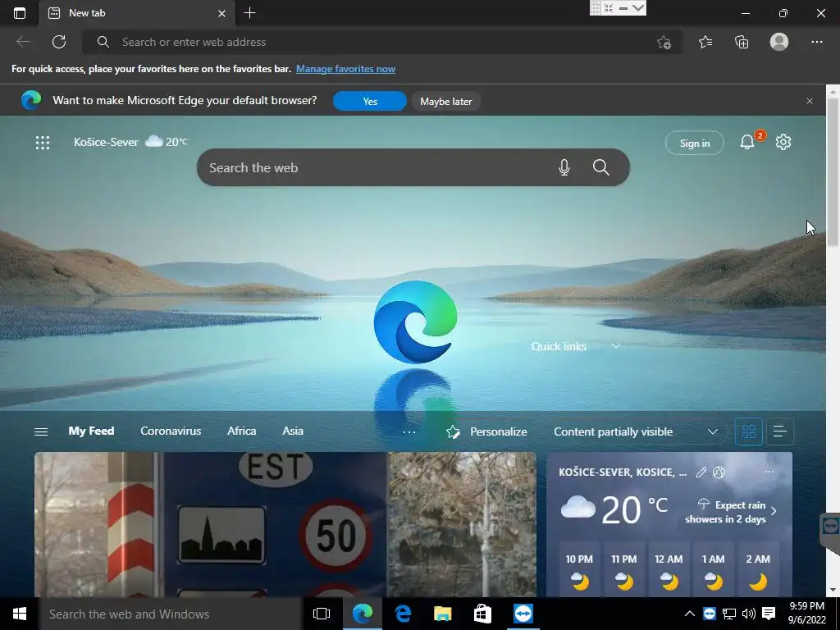Click the microphone voice search icon
The width and height of the screenshot is (840, 630).
[x=564, y=167]
